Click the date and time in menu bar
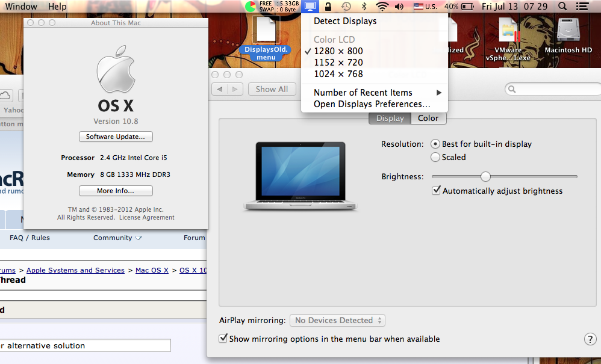 514,7
